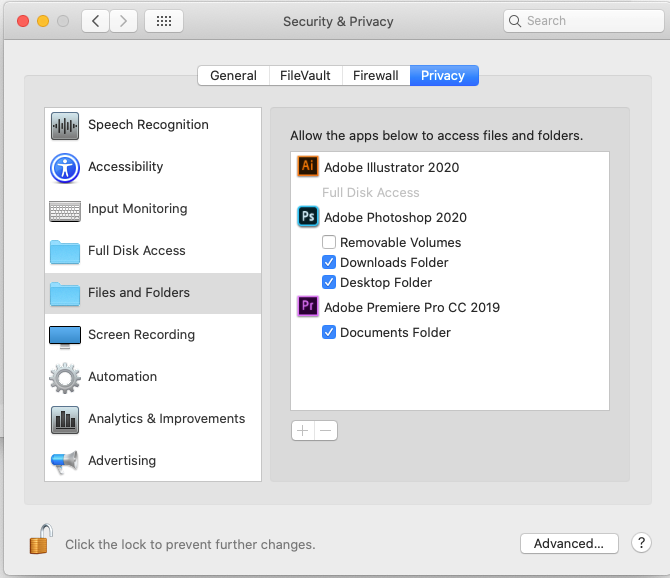Select the Adobe Illustrator 2020 row
Screen dimensions: 670x578
pyautogui.click(x=450, y=167)
